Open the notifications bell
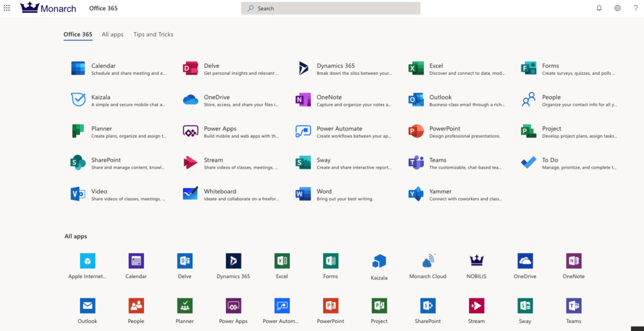The height and width of the screenshot is (331, 644). tap(599, 8)
